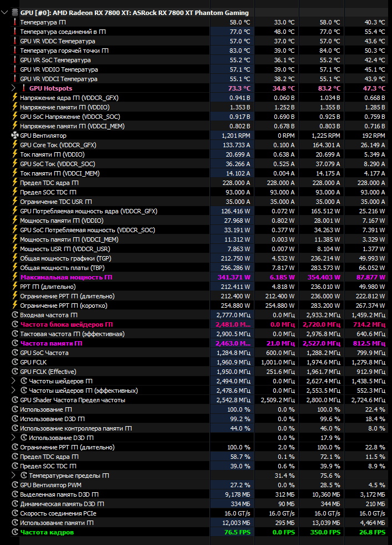Click thermometer icon for GPU VR VDDCI Температура
Image resolution: width=392 pixels, height=545 pixels.
point(15,79)
